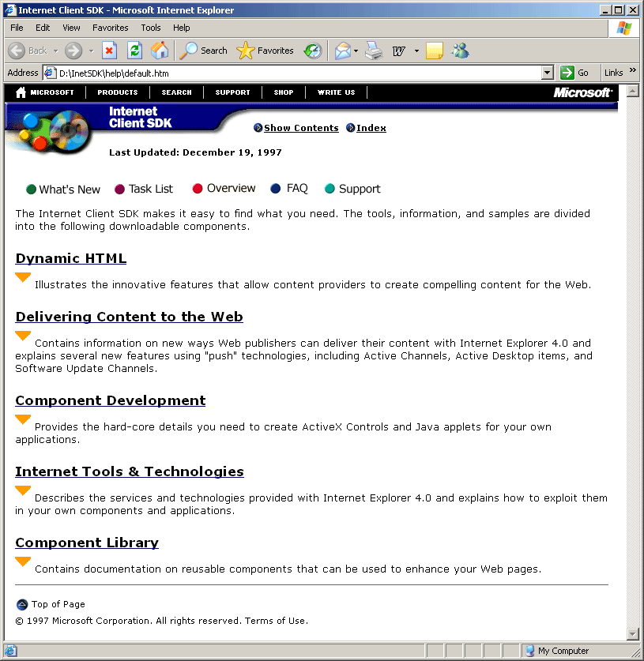Expand the Links toolbar chevron
The width and height of the screenshot is (644, 661).
pos(633,70)
